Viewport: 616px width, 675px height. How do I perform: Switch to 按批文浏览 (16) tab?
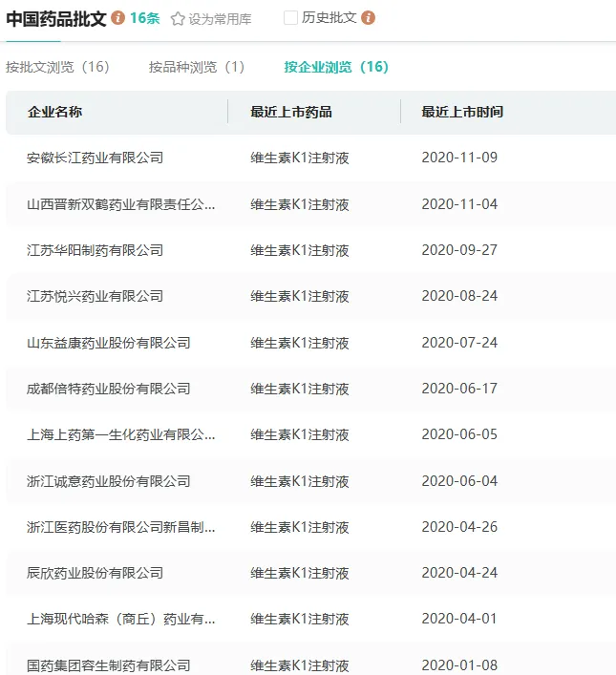pos(57,67)
